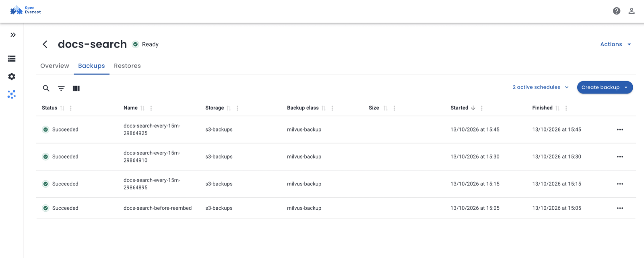Viewport: 644px width, 258px height.
Task: Sort by Backup class column
Action: click(324, 108)
